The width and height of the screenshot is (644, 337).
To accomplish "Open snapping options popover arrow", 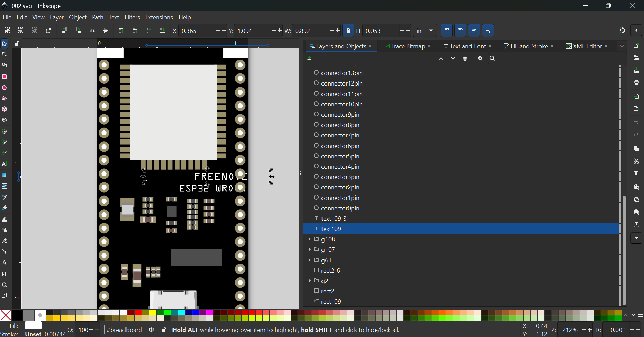I will (x=636, y=31).
